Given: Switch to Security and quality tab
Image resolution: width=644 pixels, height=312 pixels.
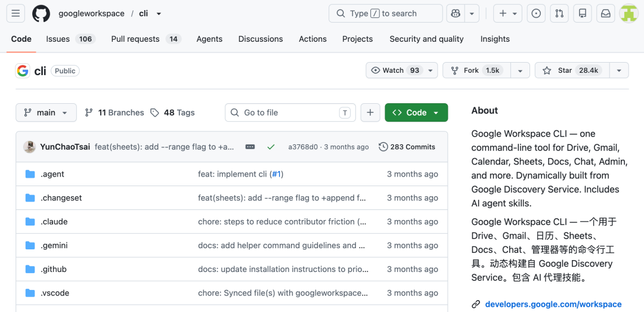Looking at the screenshot, I should [426, 39].
